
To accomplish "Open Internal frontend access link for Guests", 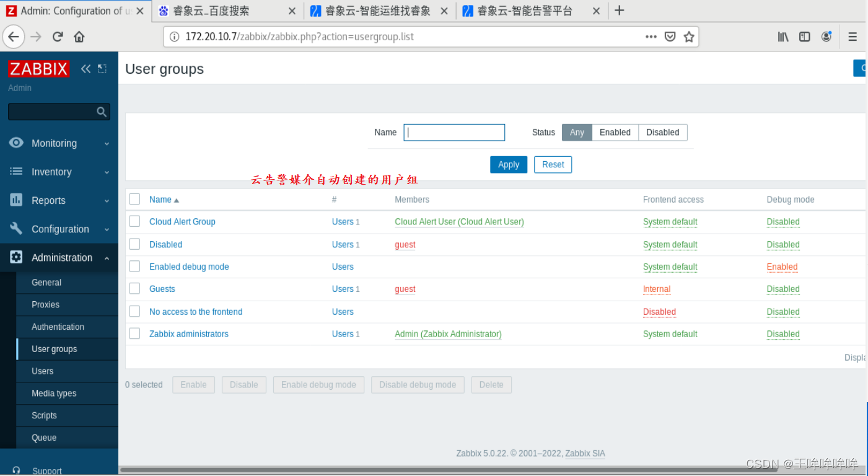I will 657,289.
